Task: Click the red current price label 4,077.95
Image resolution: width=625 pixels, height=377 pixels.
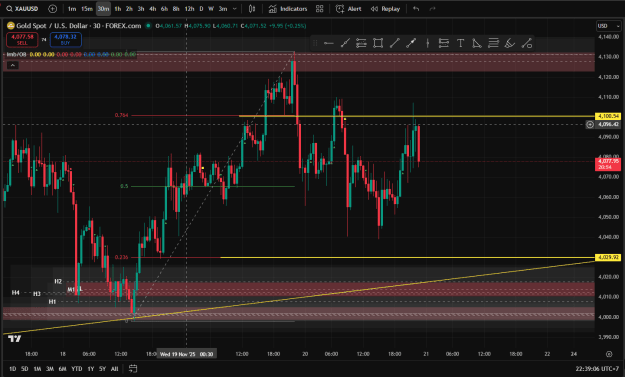Action: click(608, 164)
